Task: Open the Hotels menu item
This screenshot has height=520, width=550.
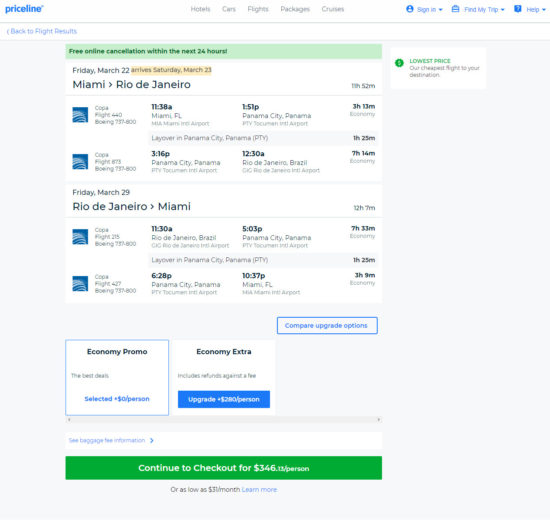Action: (200, 9)
